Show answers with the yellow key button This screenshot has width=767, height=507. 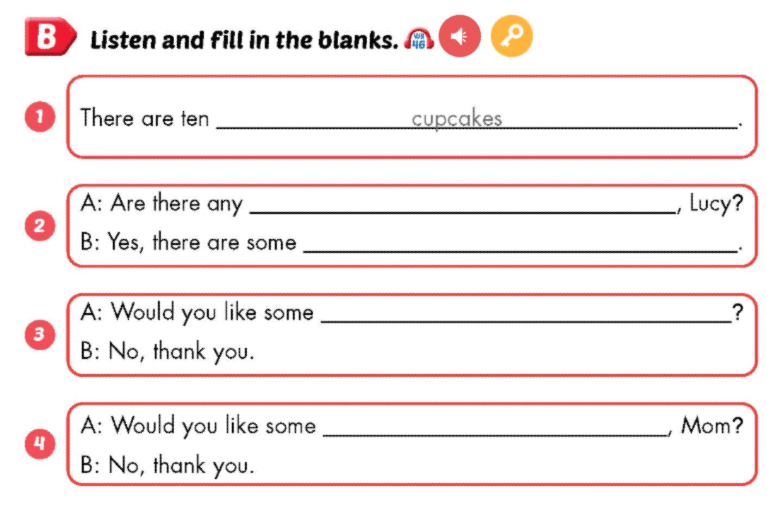pyautogui.click(x=511, y=38)
